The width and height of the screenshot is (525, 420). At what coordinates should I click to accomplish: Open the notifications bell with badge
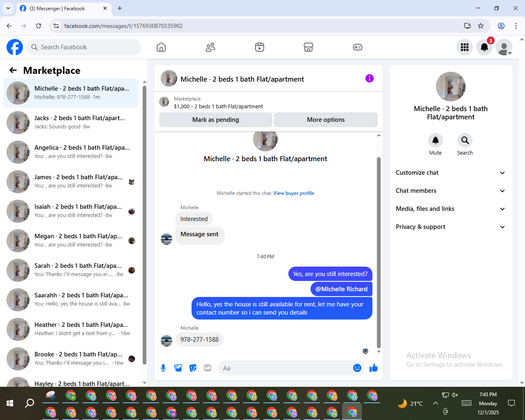pos(484,47)
